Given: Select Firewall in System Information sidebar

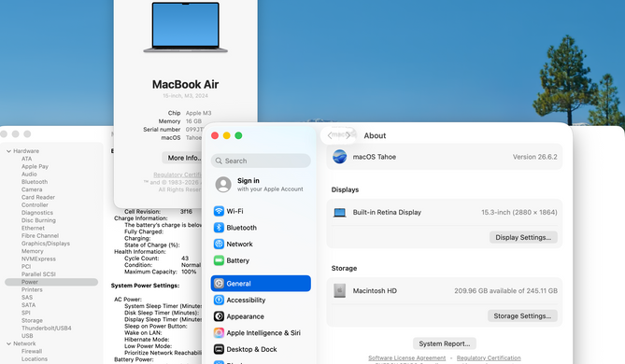Looking at the screenshot, I should coord(32,351).
